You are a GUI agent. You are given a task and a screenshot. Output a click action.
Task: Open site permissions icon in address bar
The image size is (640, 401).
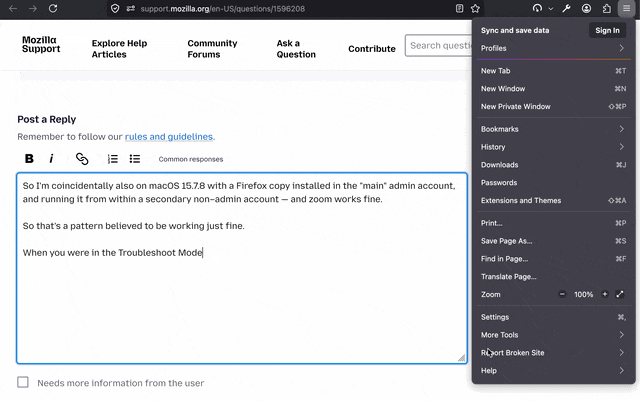tap(131, 9)
